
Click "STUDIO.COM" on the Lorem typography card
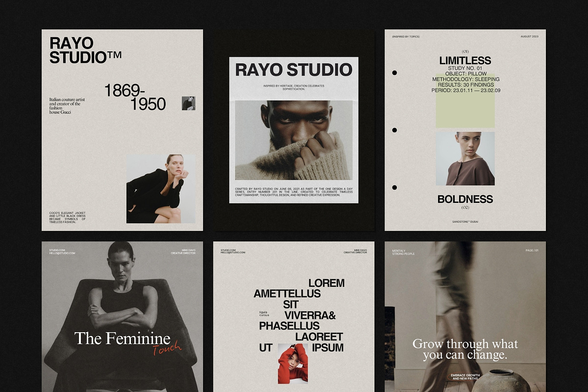tap(228, 250)
